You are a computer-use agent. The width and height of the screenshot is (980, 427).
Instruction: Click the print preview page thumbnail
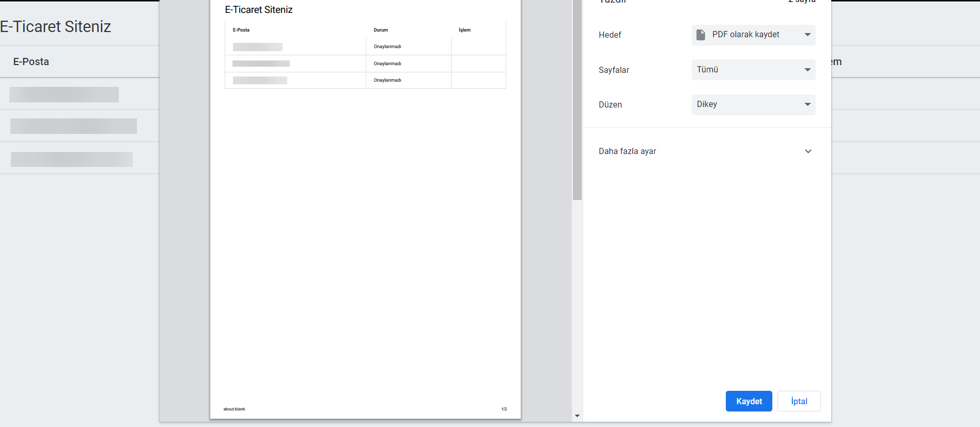(x=365, y=209)
